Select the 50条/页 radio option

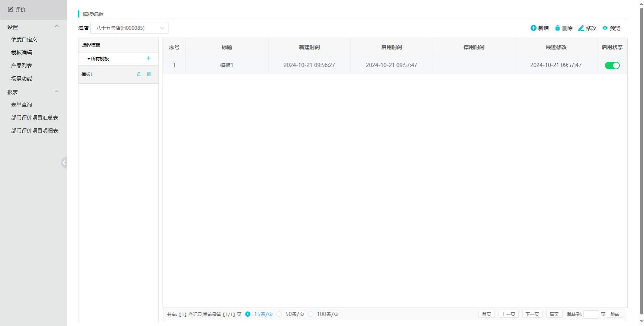point(279,314)
